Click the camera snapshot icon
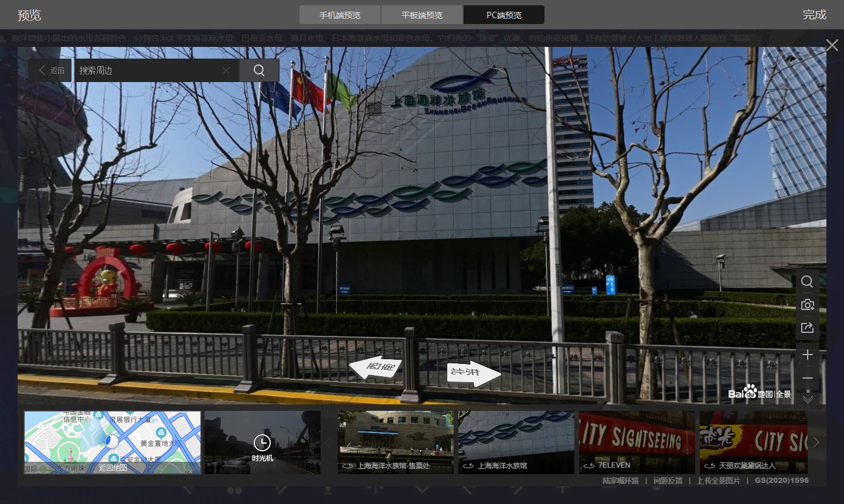Screen dimensions: 844x504 click(807, 305)
